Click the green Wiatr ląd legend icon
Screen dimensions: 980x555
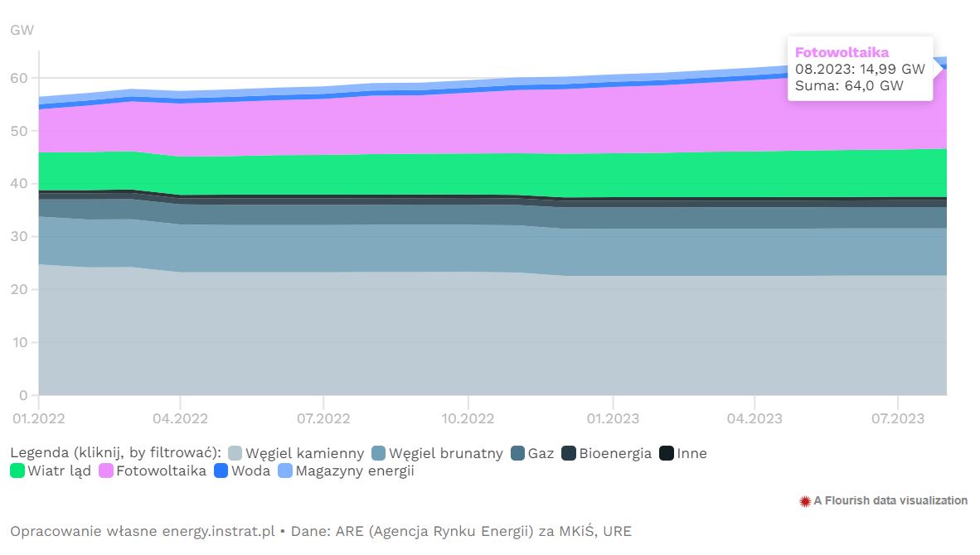(x=17, y=471)
